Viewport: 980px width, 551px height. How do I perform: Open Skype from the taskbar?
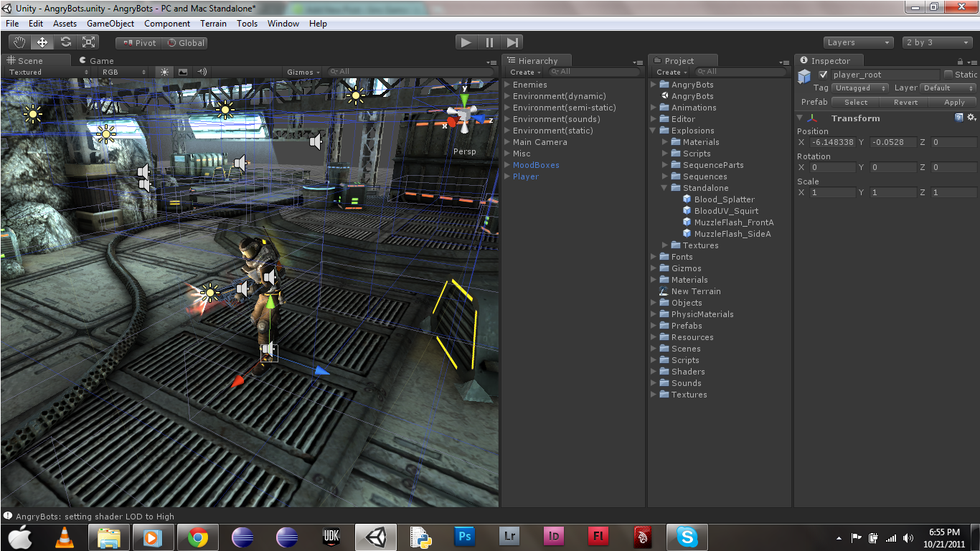tap(687, 537)
